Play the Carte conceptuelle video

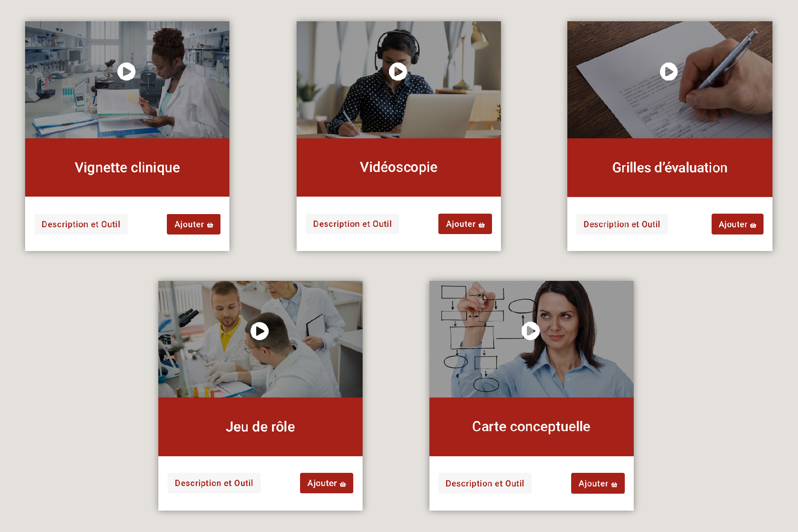(x=531, y=331)
